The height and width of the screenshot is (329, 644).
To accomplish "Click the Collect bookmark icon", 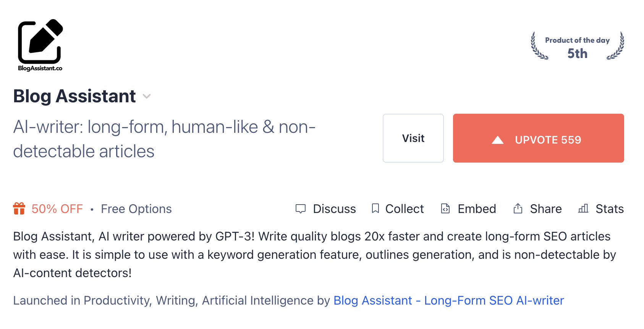I will [x=375, y=208].
